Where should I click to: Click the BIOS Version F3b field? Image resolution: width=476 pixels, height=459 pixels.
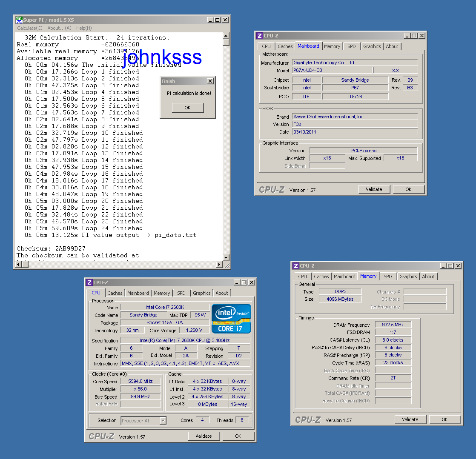pyautogui.click(x=355, y=124)
